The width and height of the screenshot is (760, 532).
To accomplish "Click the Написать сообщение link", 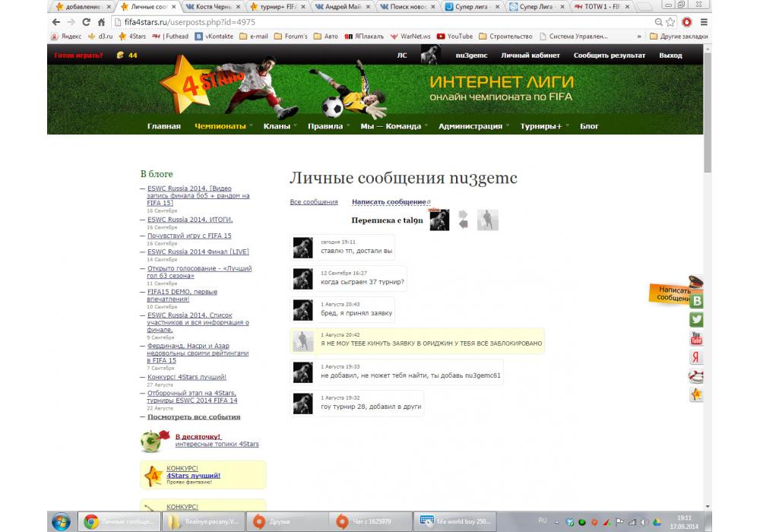I will (x=389, y=202).
